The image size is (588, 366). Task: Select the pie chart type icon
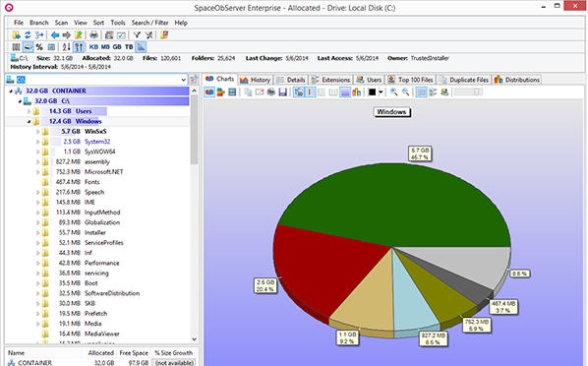[x=209, y=91]
